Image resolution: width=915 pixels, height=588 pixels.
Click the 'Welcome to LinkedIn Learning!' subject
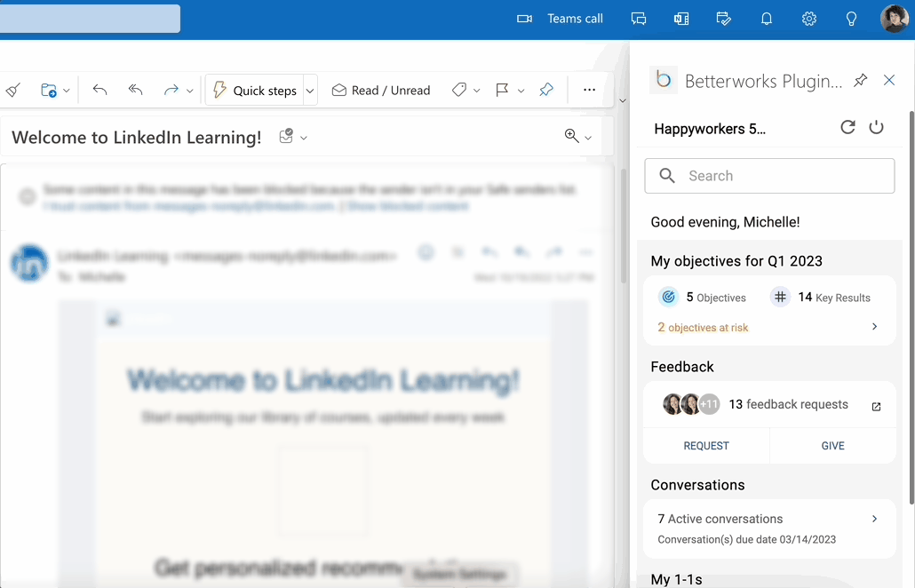click(137, 137)
